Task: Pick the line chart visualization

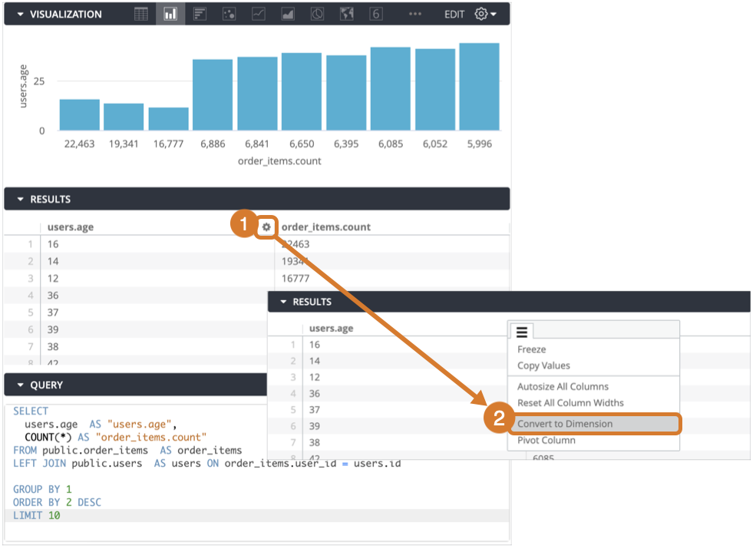Action: pyautogui.click(x=259, y=14)
